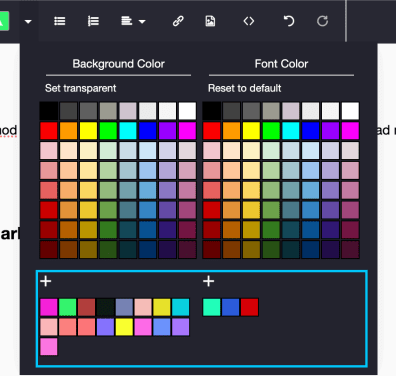Select cyan in the Background Color grid

128,131
